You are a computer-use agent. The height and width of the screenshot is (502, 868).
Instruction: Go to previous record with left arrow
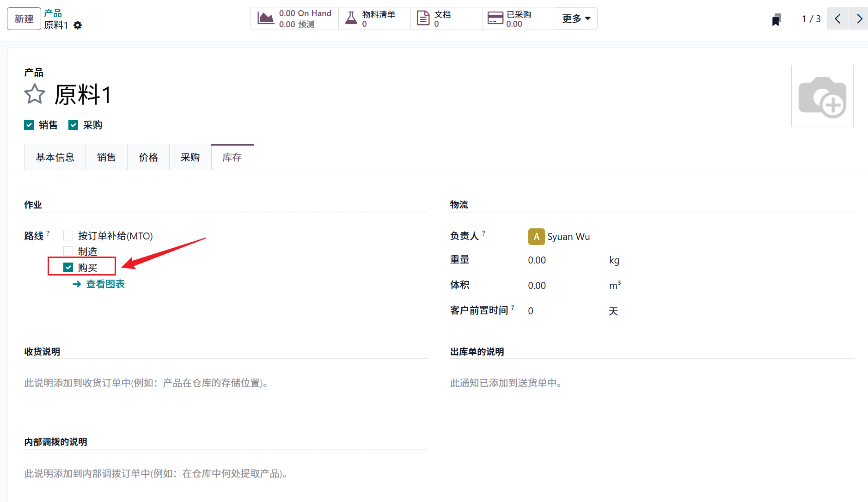pos(837,19)
